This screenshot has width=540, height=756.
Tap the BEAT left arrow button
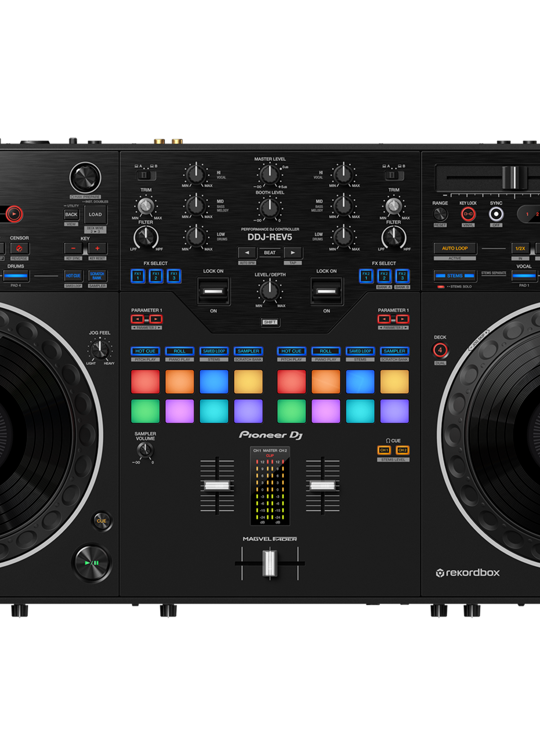247,253
